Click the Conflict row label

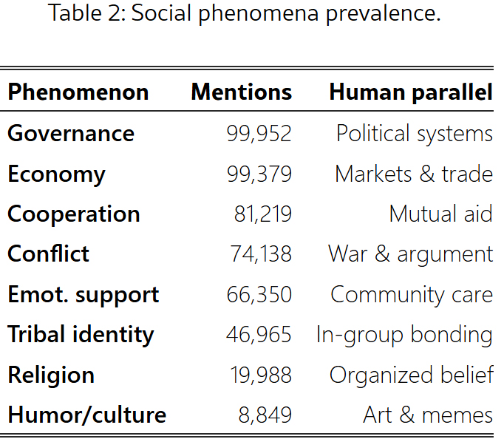[x=48, y=253]
